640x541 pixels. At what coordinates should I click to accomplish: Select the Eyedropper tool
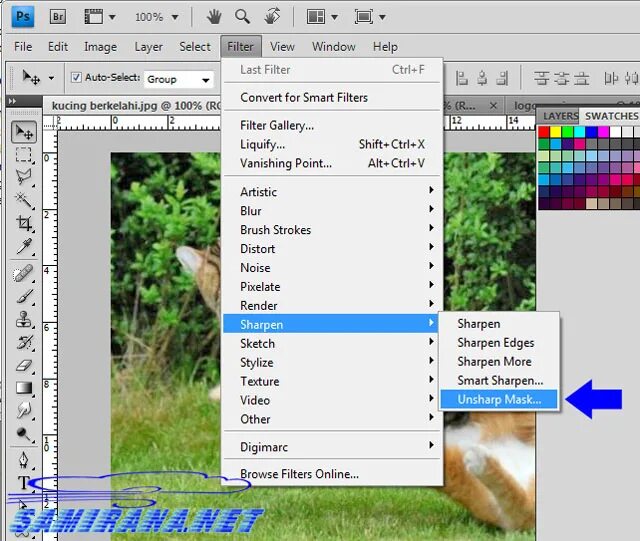(24, 247)
